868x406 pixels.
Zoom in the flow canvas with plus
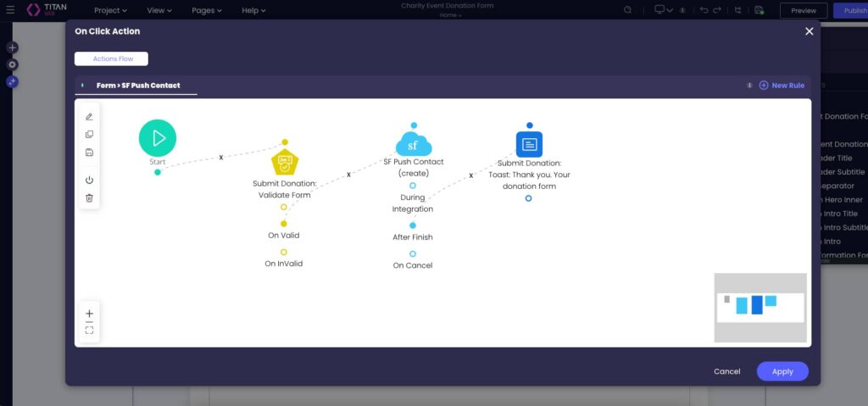(89, 314)
